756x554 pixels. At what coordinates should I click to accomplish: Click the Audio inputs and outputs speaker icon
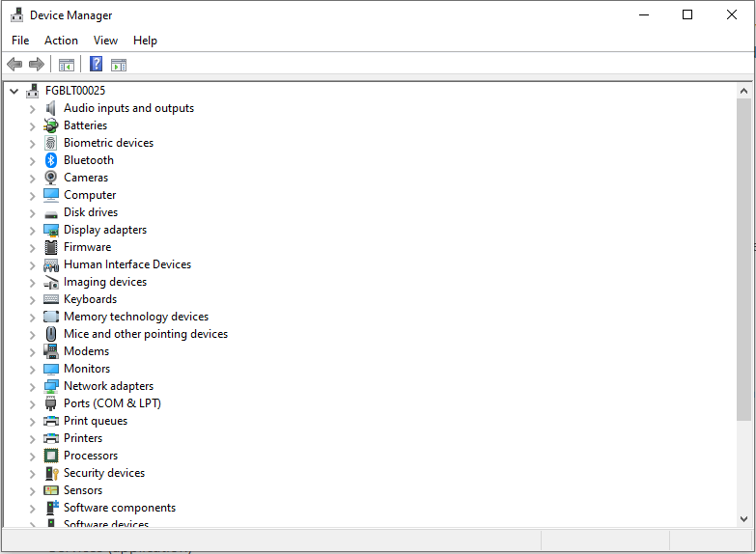50,108
